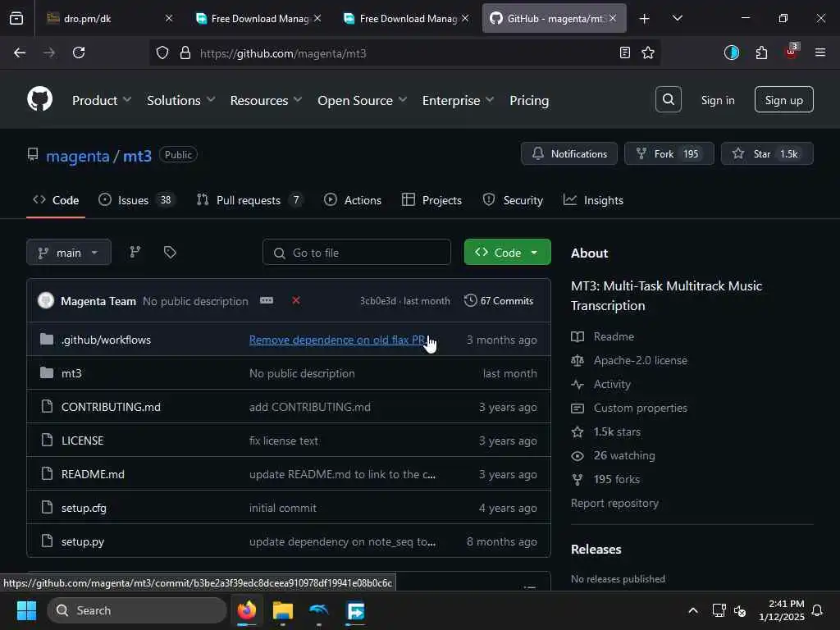Viewport: 840px width, 630px height.
Task: Switch to the Pull requests tab
Action: click(x=249, y=200)
